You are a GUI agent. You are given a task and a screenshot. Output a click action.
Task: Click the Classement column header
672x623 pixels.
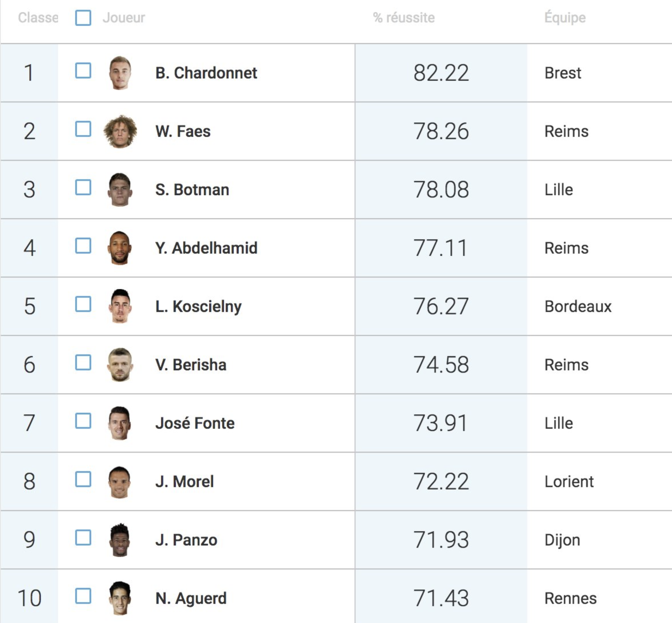coord(38,17)
